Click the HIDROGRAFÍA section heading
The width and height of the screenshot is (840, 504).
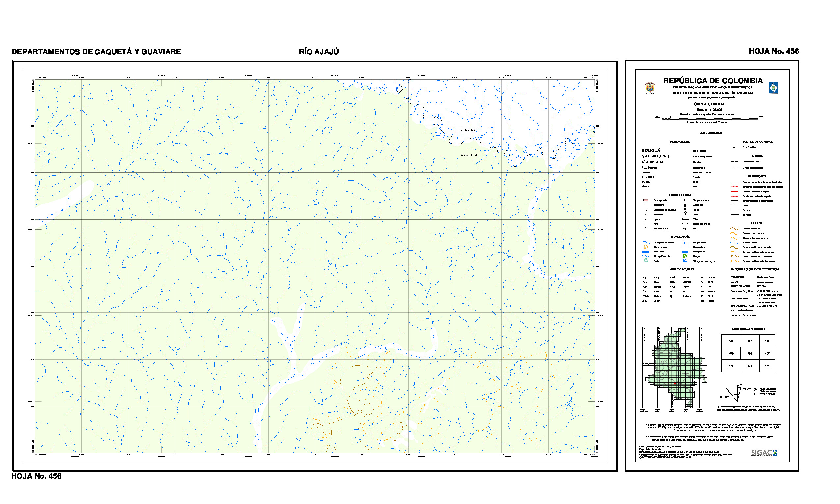[680, 237]
